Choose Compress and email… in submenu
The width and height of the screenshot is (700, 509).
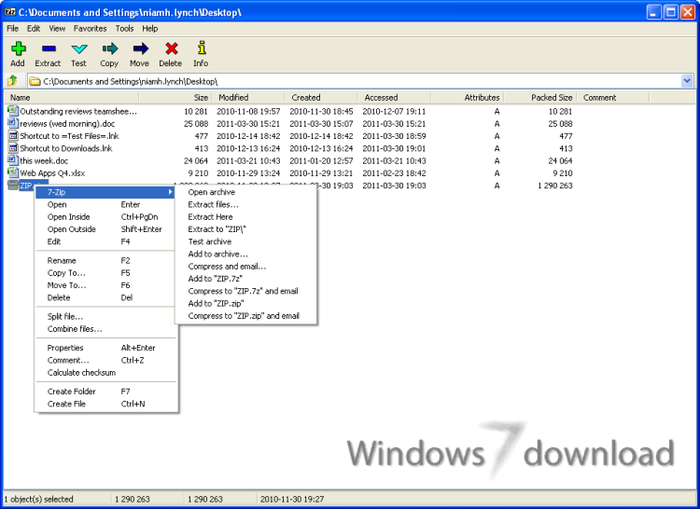point(227,267)
